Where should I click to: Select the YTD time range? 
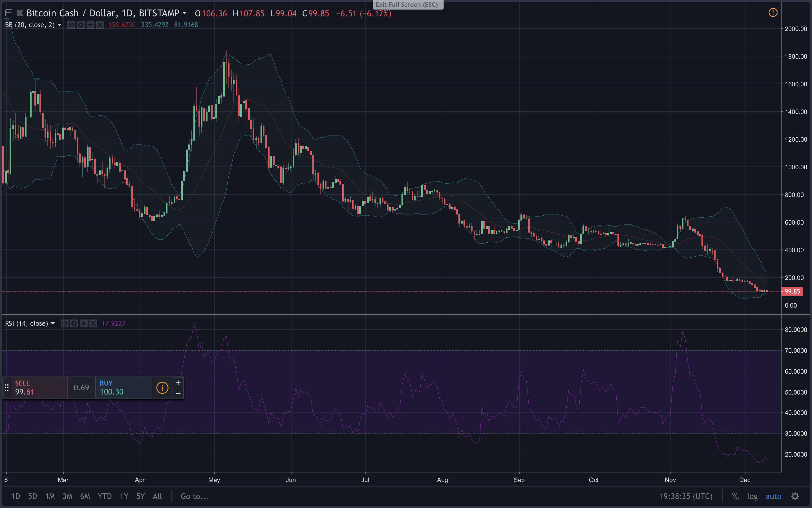105,496
